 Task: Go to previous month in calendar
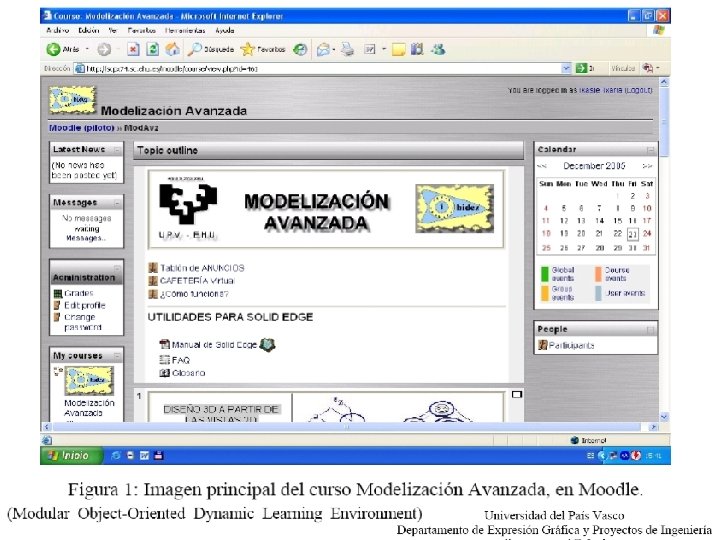pos(542,166)
